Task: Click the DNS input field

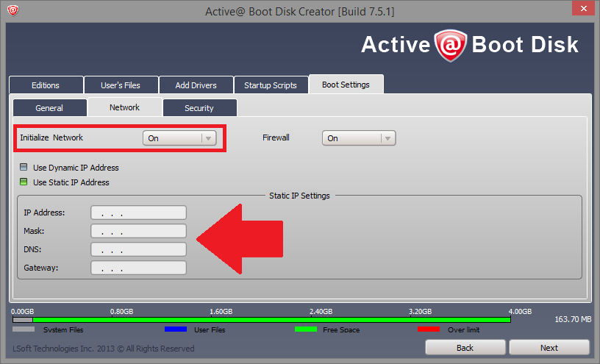Action: [x=138, y=249]
